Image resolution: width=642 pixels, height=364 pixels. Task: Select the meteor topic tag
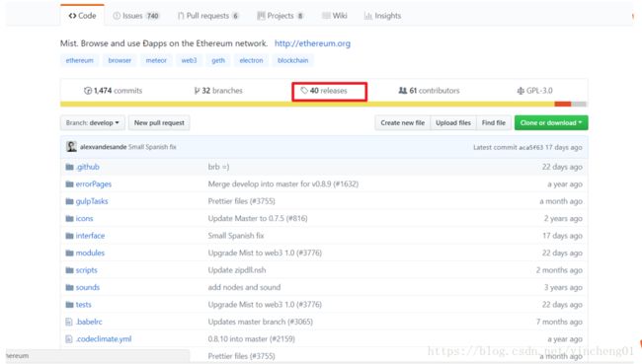[x=156, y=60]
